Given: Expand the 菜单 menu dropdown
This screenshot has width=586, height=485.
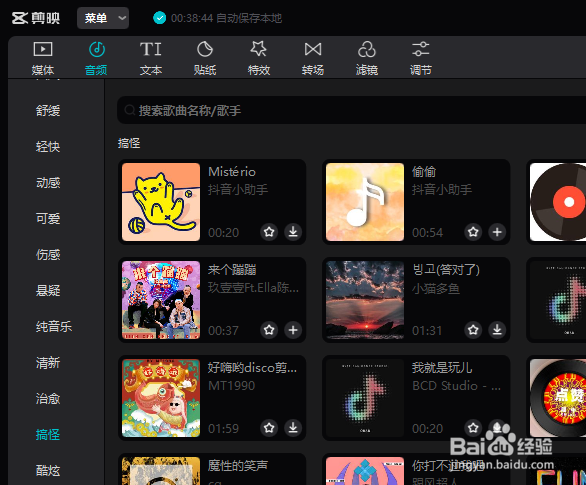Looking at the screenshot, I should pos(103,18).
